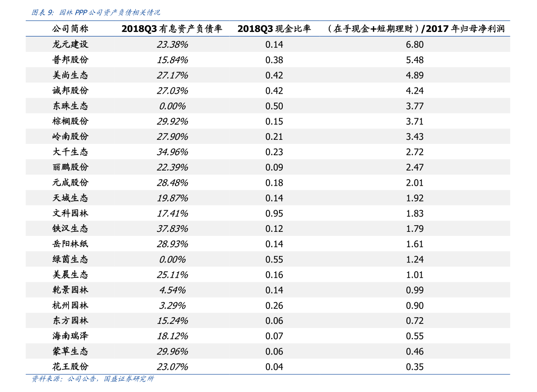Screen dimensions: 537x392
Task: Click the source note 资料来源：公司公告，国盛证券研究所
Action: pyautogui.click(x=92, y=378)
